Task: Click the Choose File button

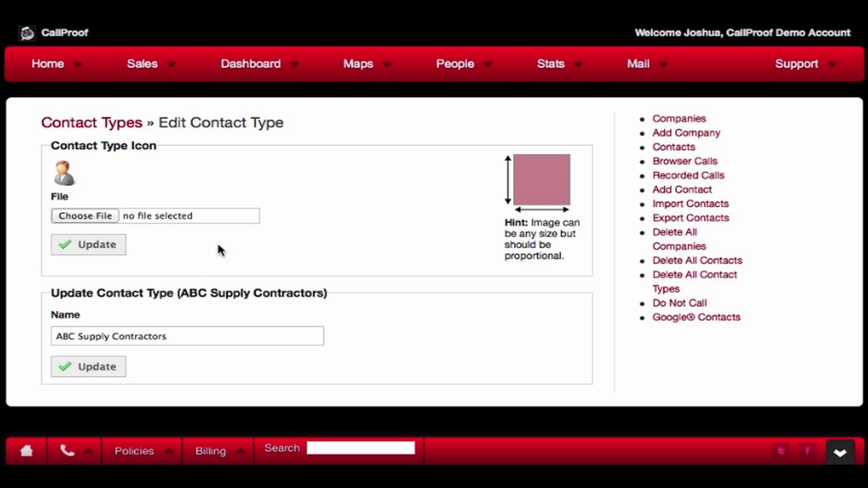Action: click(85, 216)
